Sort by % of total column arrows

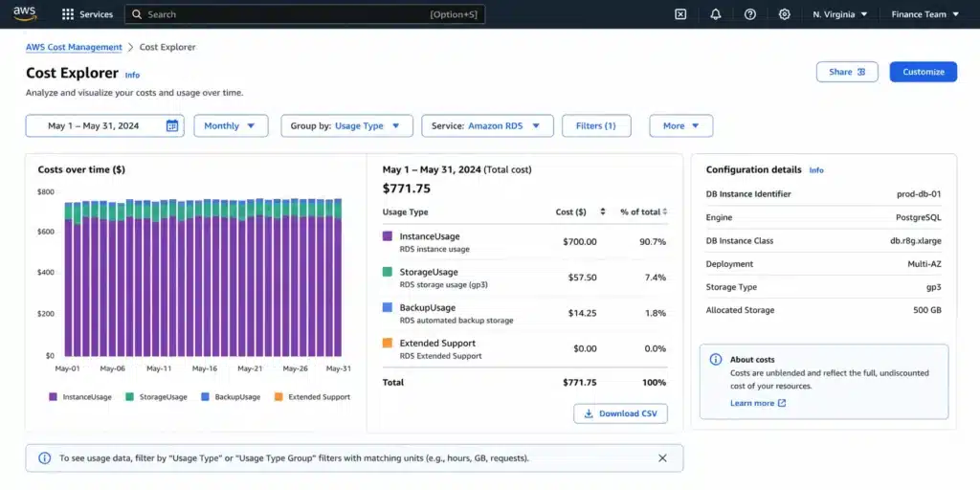[x=665, y=212]
